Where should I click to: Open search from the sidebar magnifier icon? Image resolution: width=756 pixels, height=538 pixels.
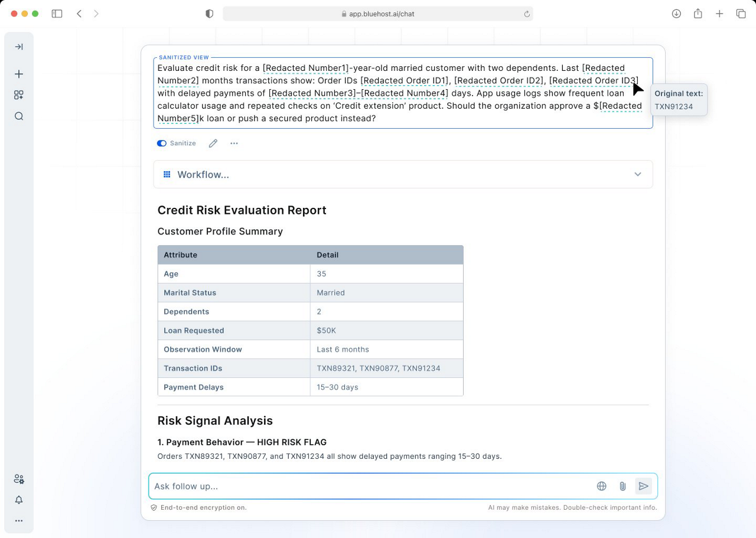click(19, 116)
